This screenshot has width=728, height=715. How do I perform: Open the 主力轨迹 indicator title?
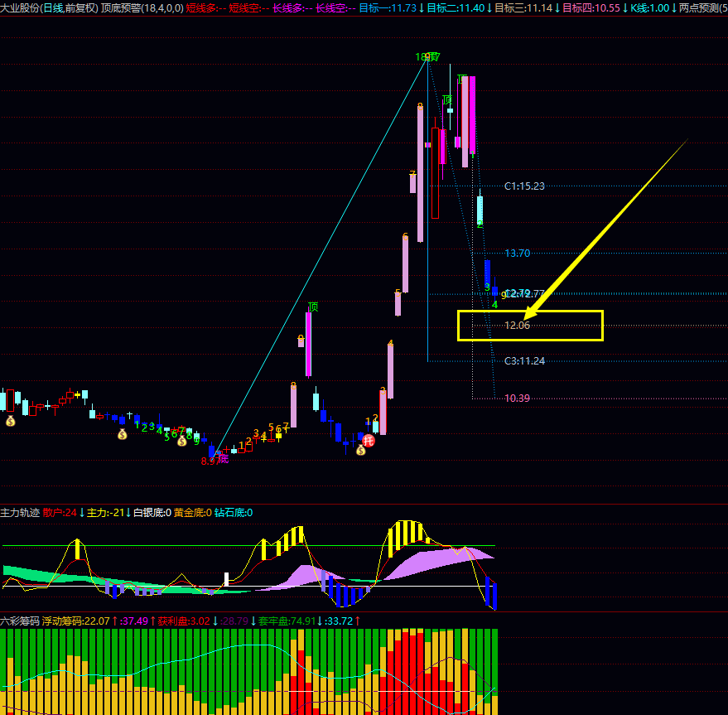pos(20,513)
